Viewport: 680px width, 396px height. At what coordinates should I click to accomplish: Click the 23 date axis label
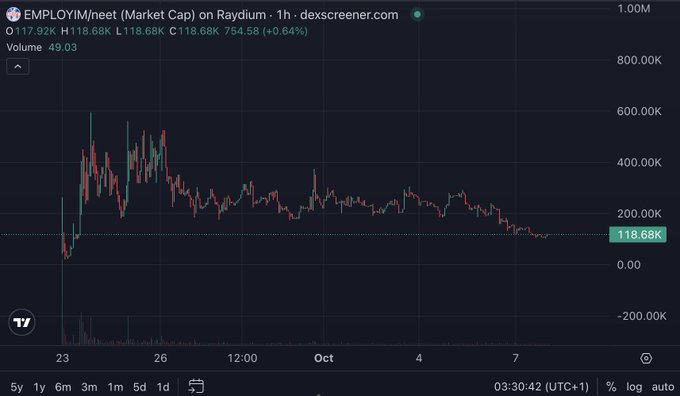[62, 358]
